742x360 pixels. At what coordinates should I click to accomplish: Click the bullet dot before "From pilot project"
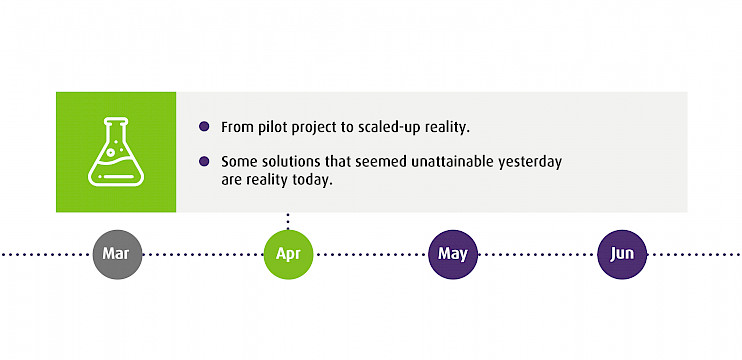click(x=204, y=127)
